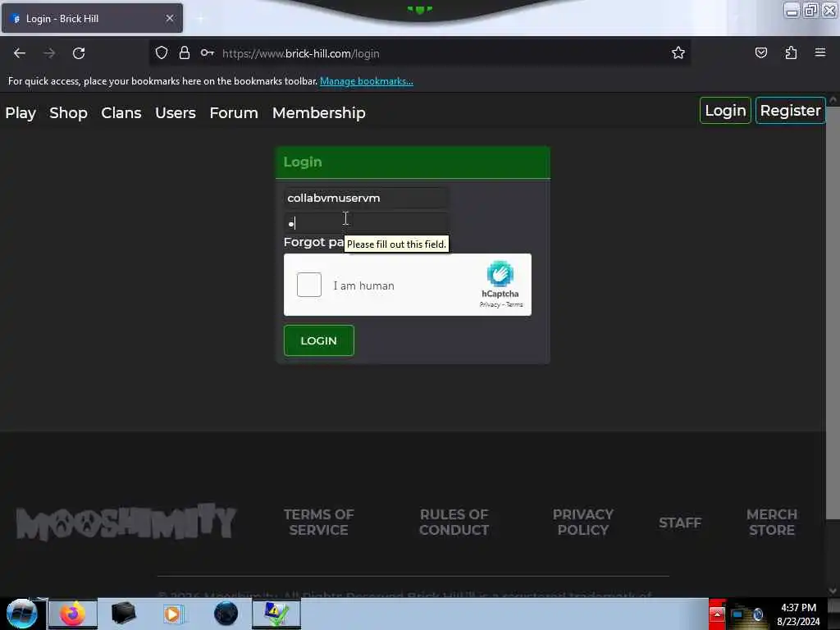Open the Play menu item
The height and width of the screenshot is (630, 840).
[x=21, y=112]
